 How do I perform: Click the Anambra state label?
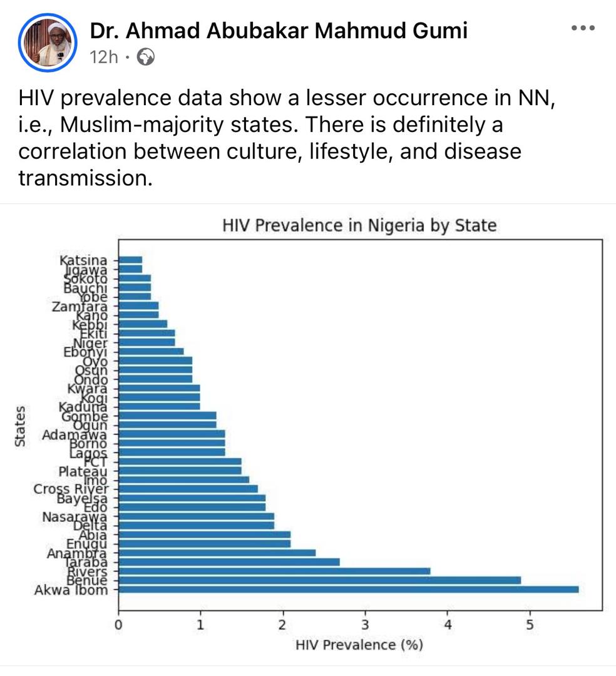click(76, 553)
